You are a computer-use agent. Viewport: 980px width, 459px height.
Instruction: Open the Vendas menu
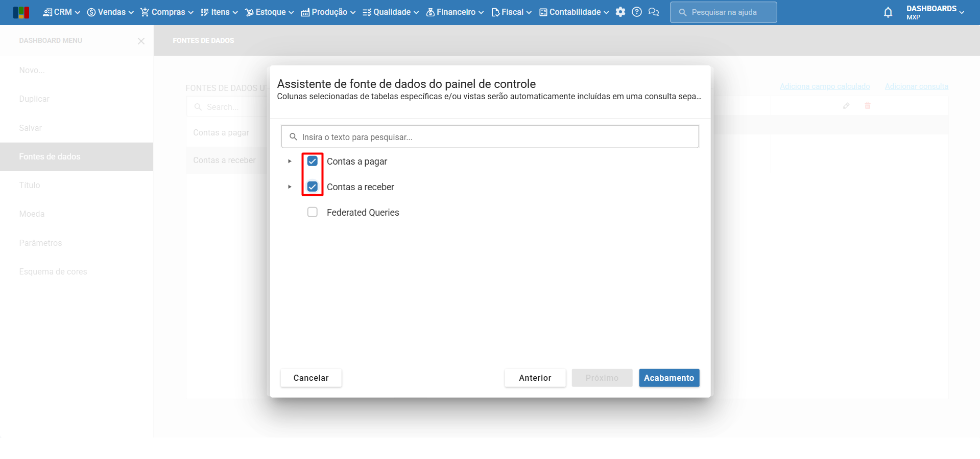(x=111, y=12)
